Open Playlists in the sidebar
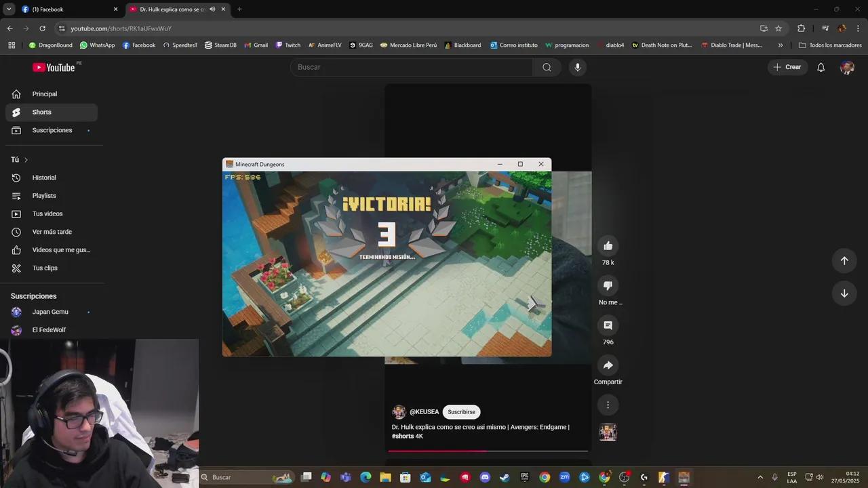This screenshot has width=868, height=488. pyautogui.click(x=52, y=196)
